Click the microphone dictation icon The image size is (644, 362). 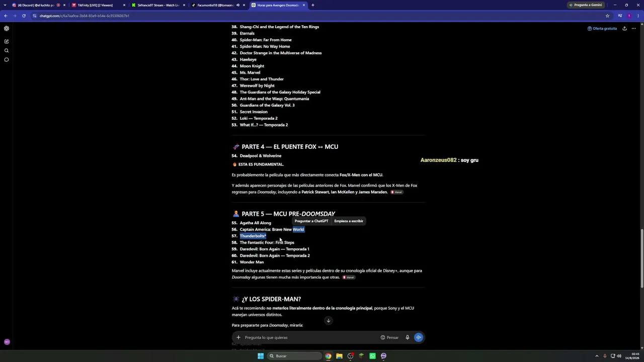(x=408, y=337)
